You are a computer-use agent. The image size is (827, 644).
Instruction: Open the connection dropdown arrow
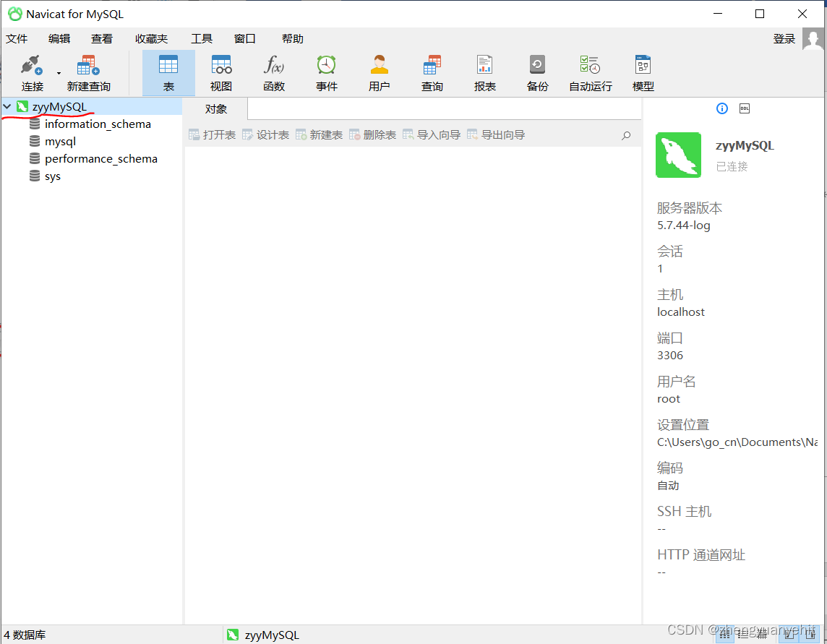[59, 73]
